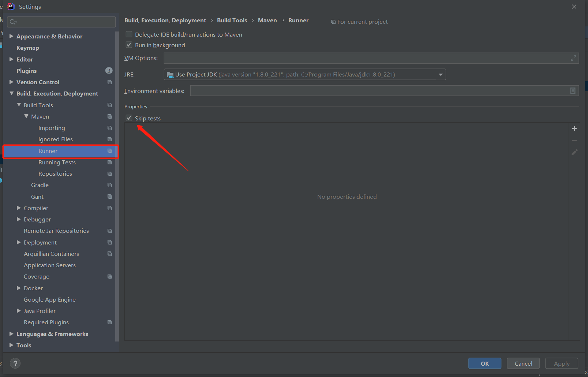Select the Runner tree item
The width and height of the screenshot is (588, 377).
click(60, 151)
